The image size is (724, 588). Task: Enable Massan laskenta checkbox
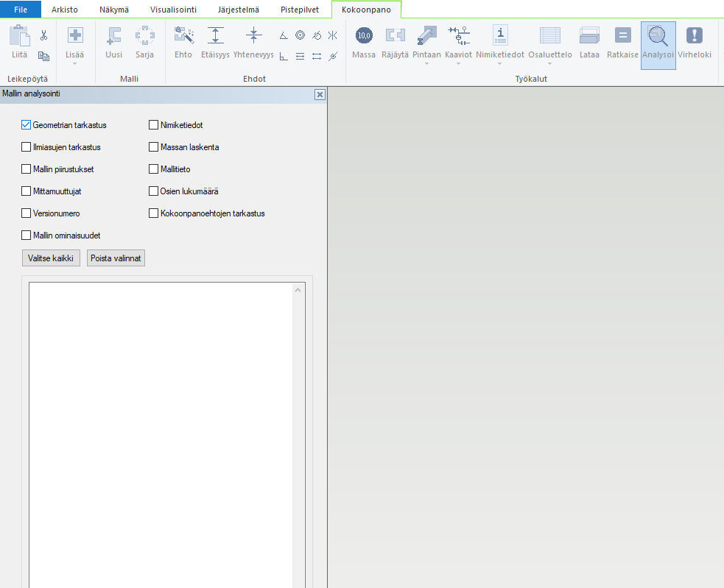pos(154,147)
